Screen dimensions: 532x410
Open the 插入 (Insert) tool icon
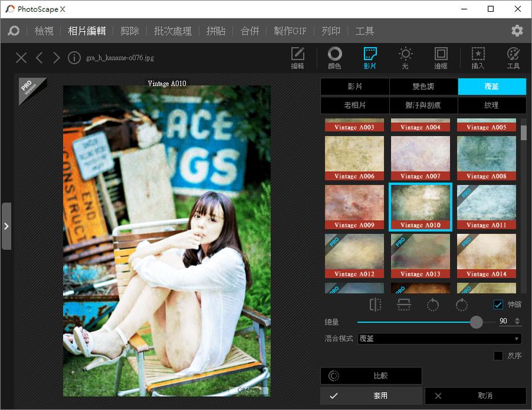click(478, 58)
